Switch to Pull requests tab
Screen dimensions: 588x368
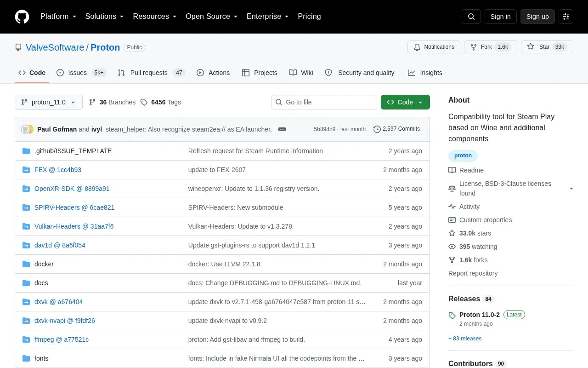(x=151, y=73)
